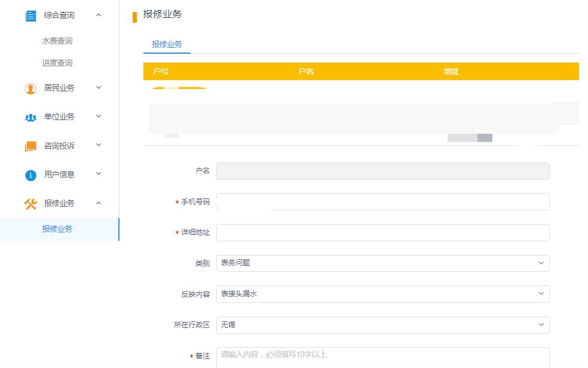
Task: Click the 备注 text area
Action: 383,357
